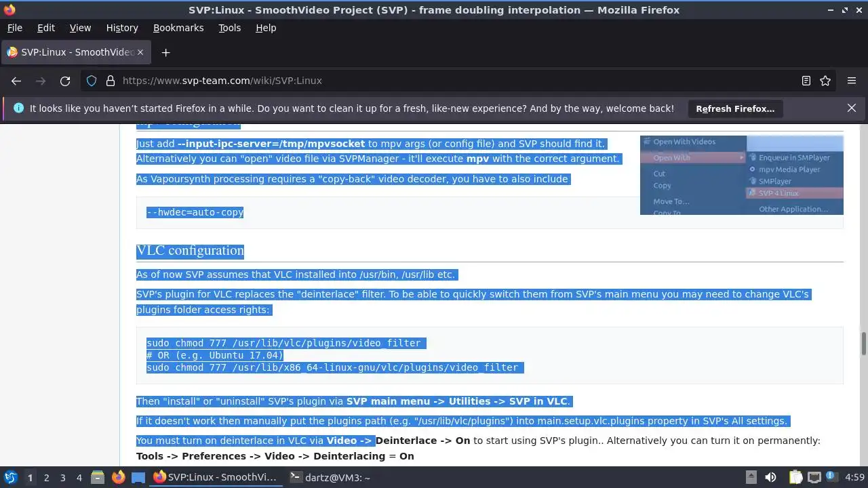Toggle reader view icon in address bar

click(806, 81)
